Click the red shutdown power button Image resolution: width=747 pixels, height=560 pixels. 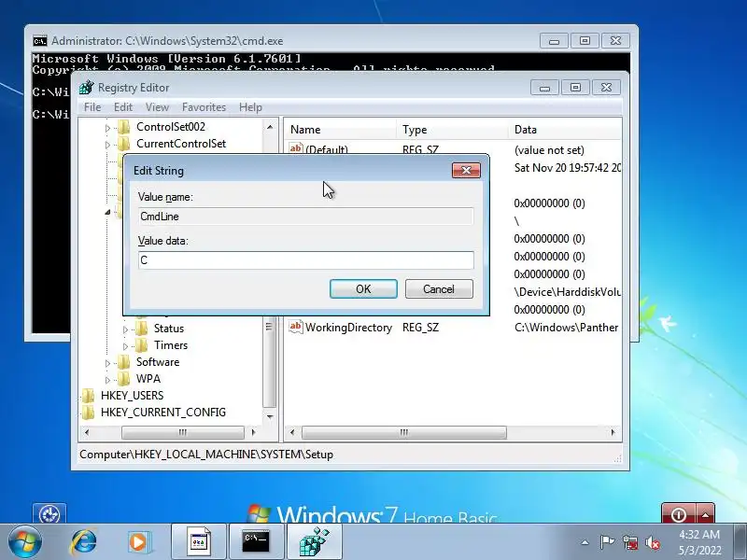pyautogui.click(x=679, y=514)
